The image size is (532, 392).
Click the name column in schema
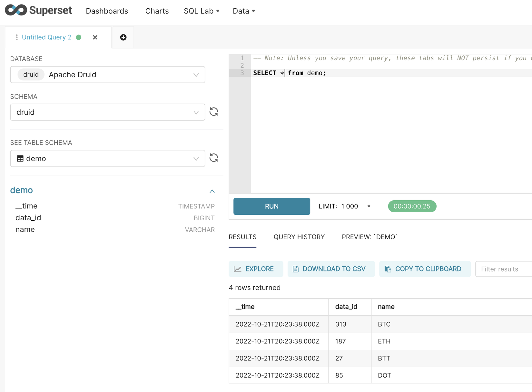[25, 230]
